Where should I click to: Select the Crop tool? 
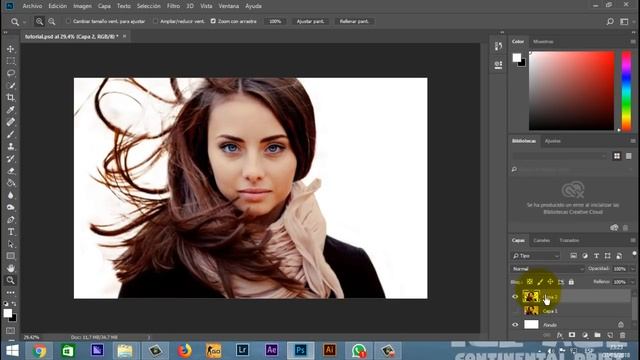coord(11,98)
